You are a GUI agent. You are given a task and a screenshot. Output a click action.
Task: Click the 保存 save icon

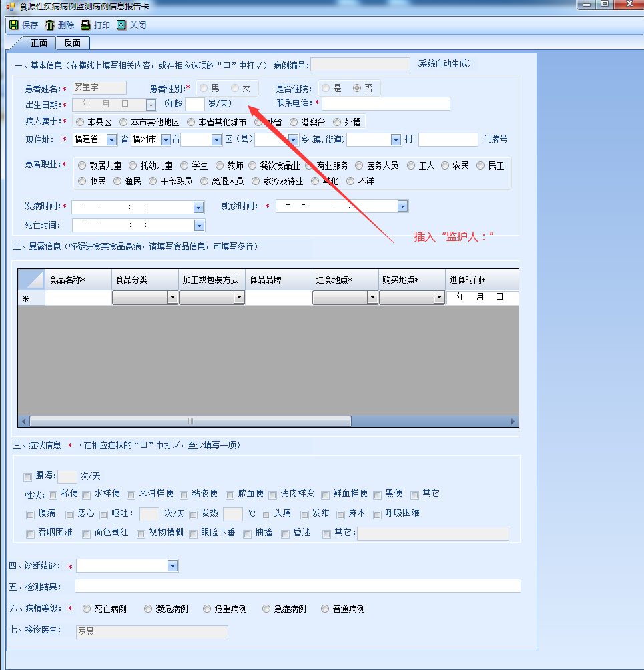coord(14,25)
